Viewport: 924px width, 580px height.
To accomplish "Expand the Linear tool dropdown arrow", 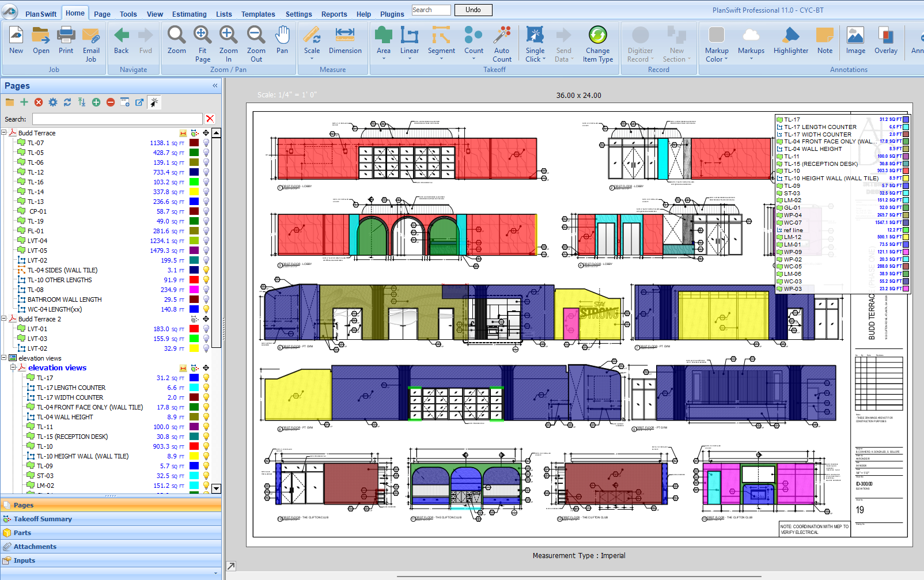I will pyautogui.click(x=410, y=58).
